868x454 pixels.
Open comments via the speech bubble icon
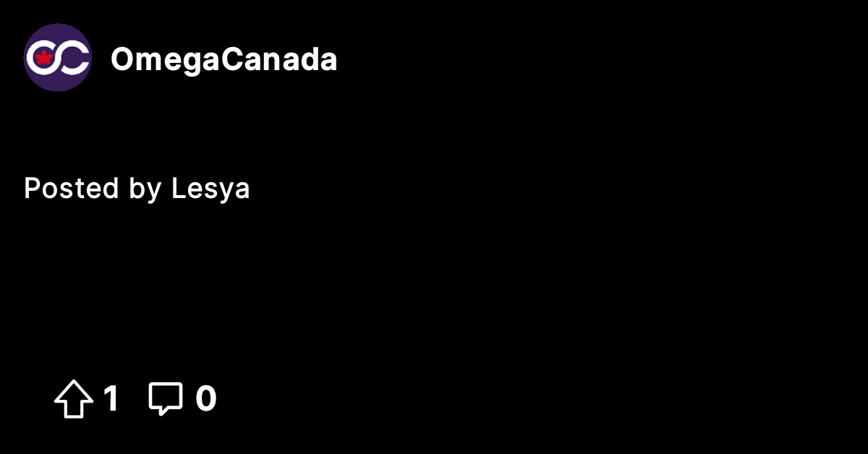point(166,399)
